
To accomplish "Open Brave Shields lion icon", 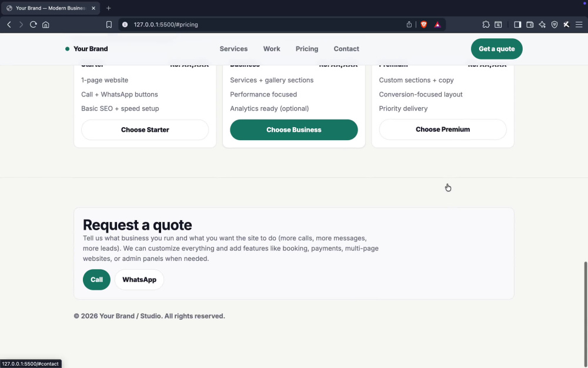I will [424, 24].
